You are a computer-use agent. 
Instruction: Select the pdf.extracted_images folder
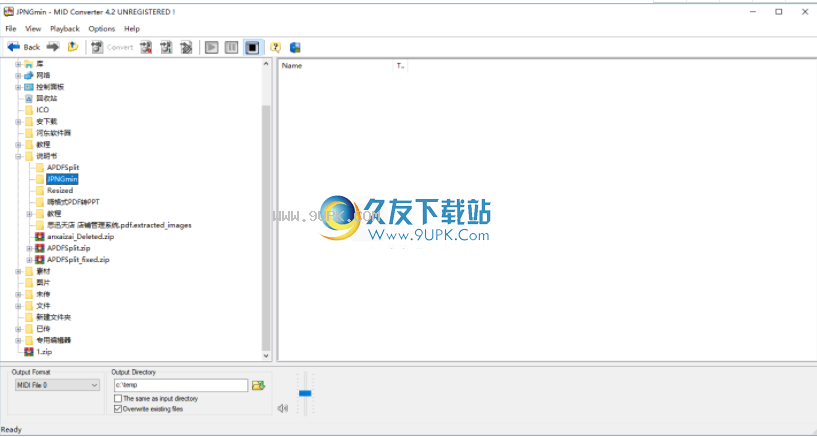pyautogui.click(x=119, y=225)
